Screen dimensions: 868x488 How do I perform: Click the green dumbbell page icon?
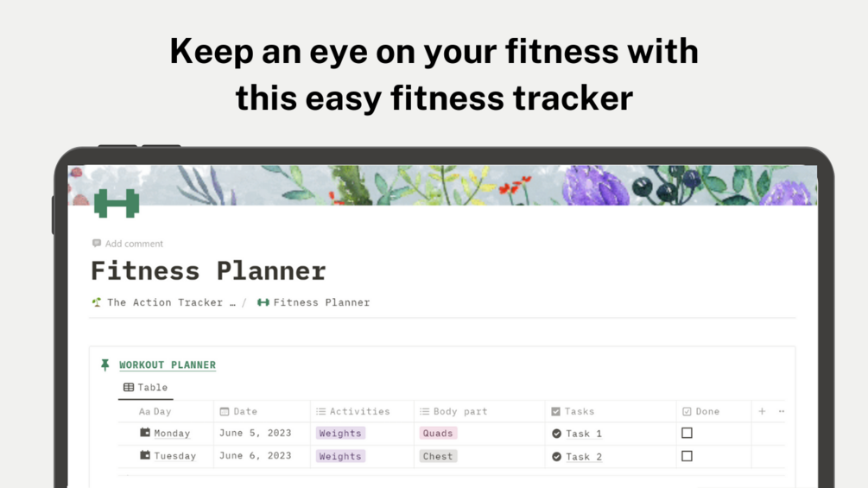click(x=117, y=203)
